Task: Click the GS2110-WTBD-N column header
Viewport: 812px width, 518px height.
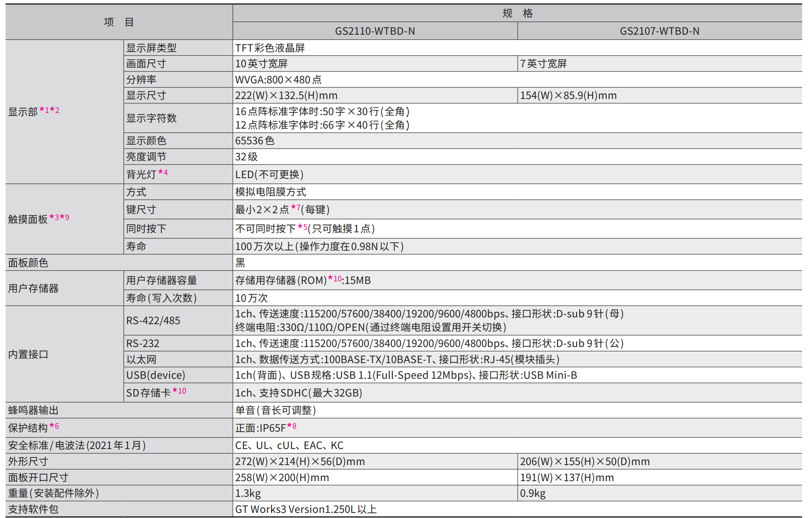Action: point(375,31)
